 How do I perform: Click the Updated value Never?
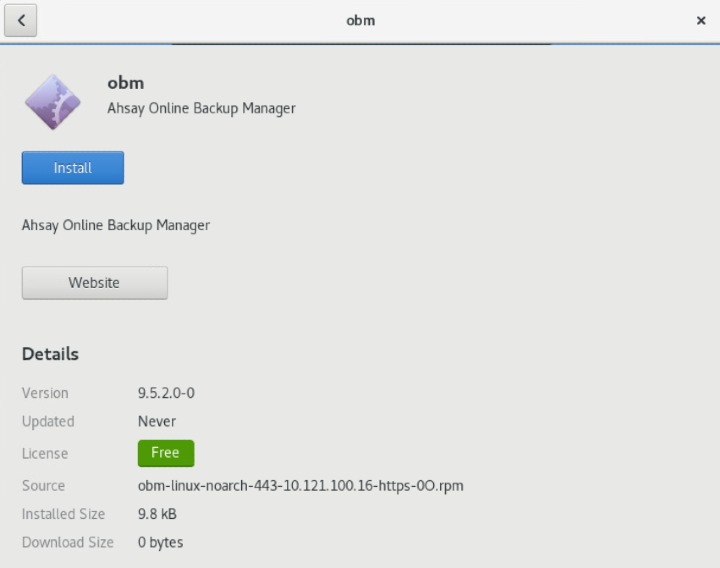pyautogui.click(x=157, y=421)
